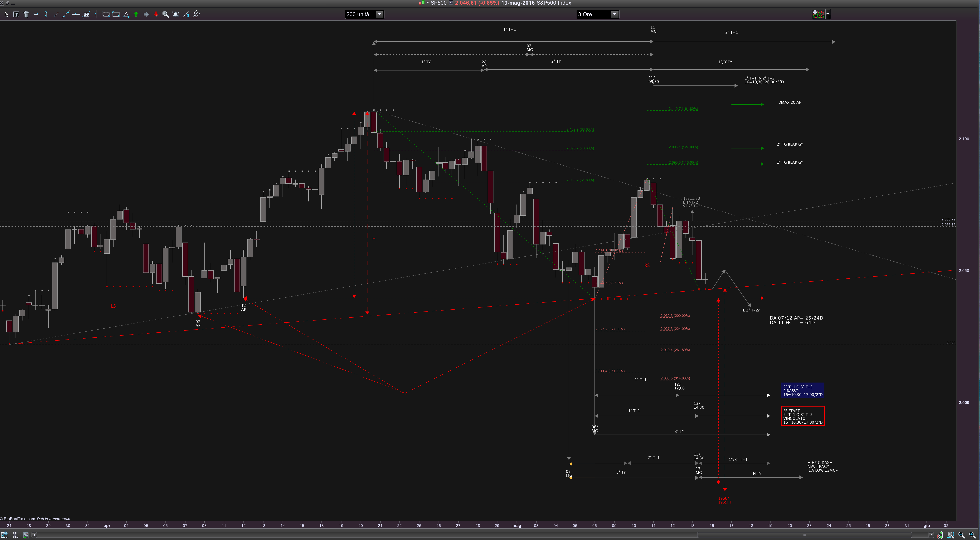
Task: Click the red-bordered SE START annotation box
Action: click(x=803, y=416)
